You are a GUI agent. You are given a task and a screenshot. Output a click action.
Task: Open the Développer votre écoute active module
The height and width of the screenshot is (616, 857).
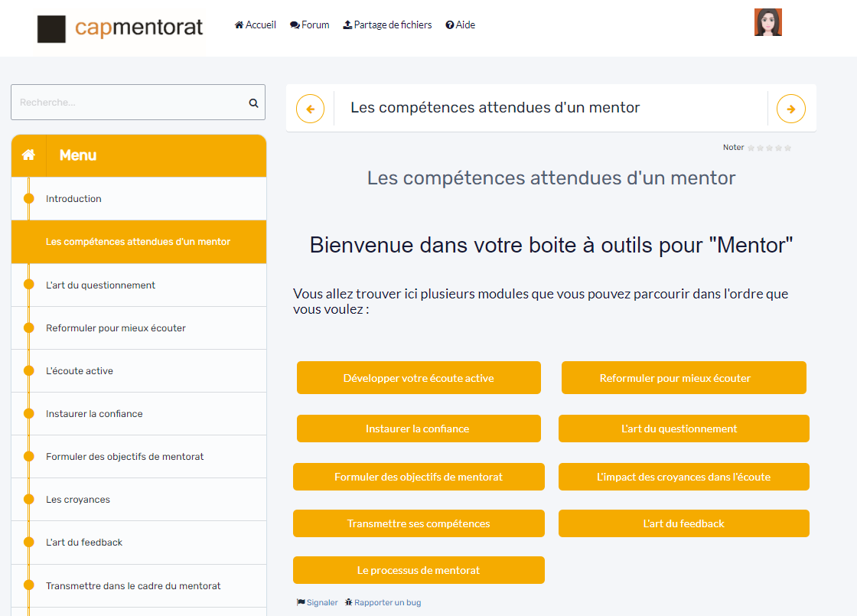point(419,378)
